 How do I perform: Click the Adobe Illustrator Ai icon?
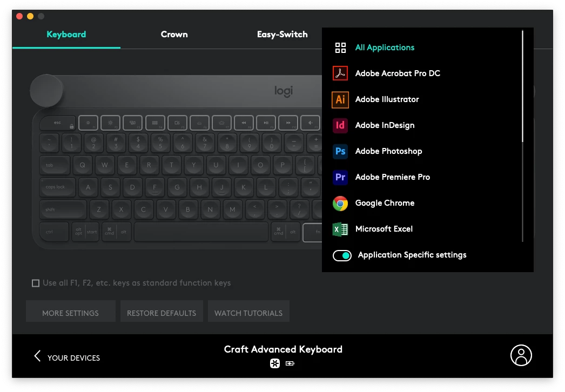click(x=340, y=99)
